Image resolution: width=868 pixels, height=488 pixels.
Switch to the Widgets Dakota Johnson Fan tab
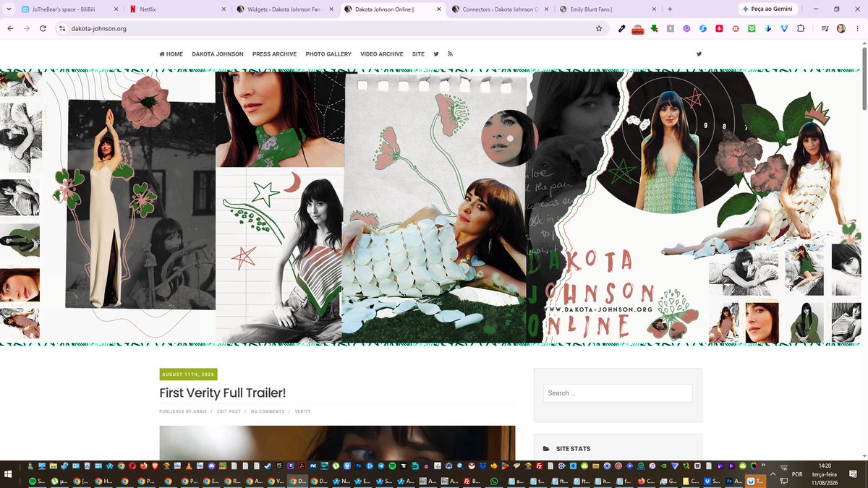coord(284,9)
